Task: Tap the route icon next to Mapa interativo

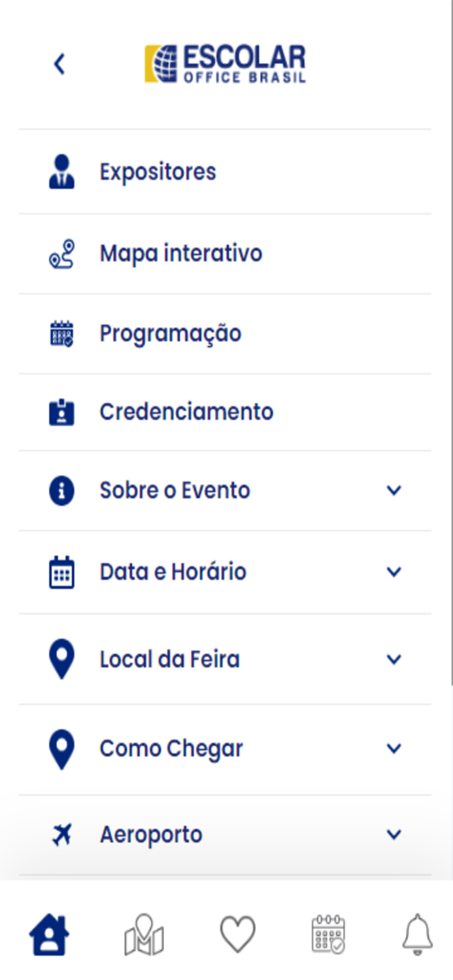Action: [61, 252]
